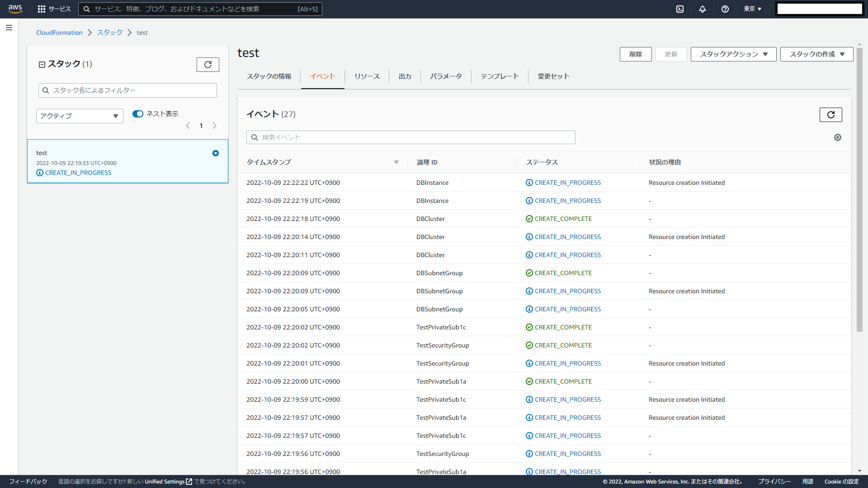The image size is (868, 488).
Task: Open the services grid menu icon
Action: 42,9
